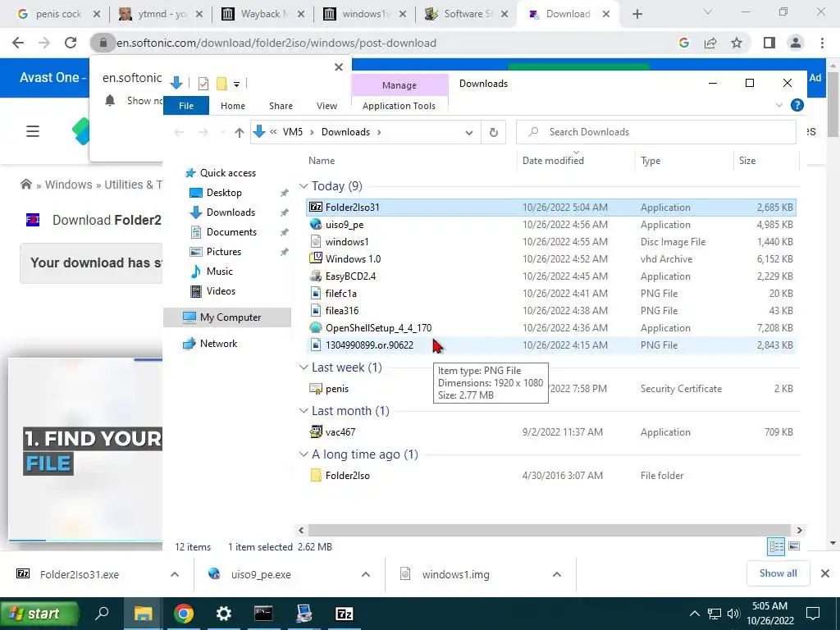Open 7-Zip icon on the taskbar
The width and height of the screenshot is (840, 630).
(344, 614)
